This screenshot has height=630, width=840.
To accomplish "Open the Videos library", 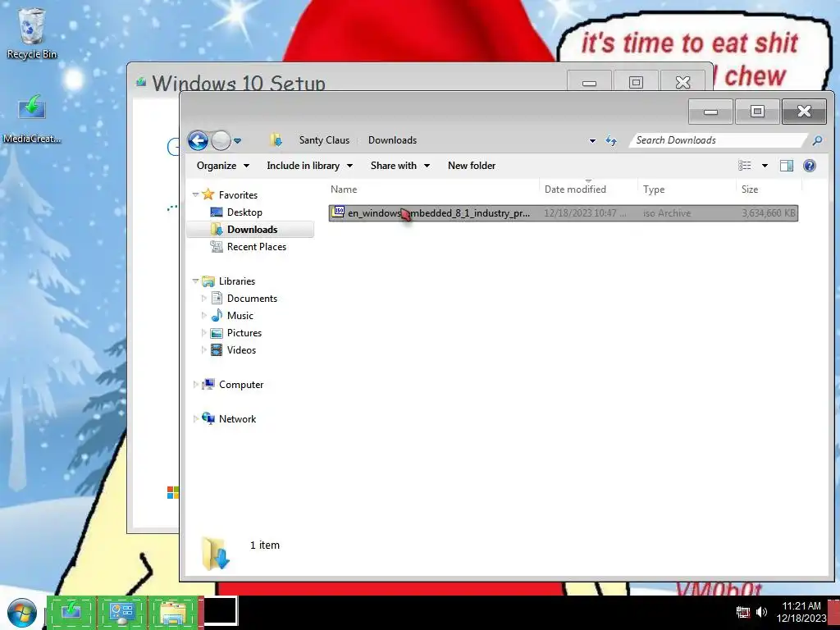I will 241,349.
